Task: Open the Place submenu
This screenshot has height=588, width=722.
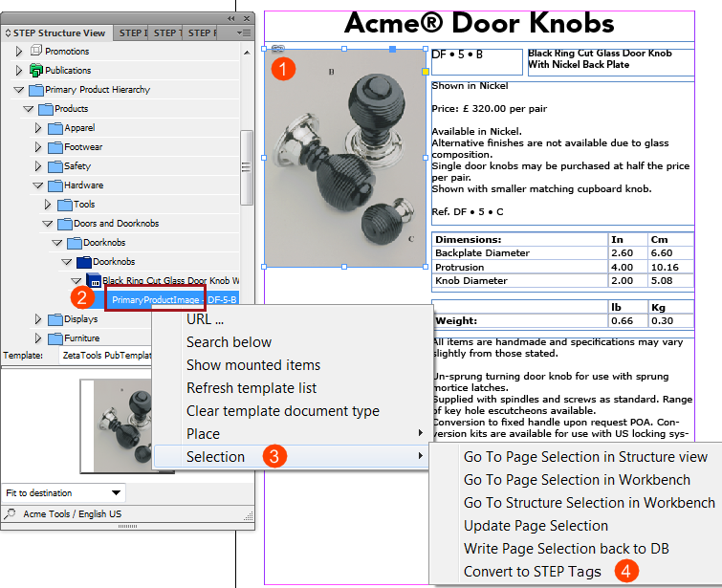Action: pos(292,434)
